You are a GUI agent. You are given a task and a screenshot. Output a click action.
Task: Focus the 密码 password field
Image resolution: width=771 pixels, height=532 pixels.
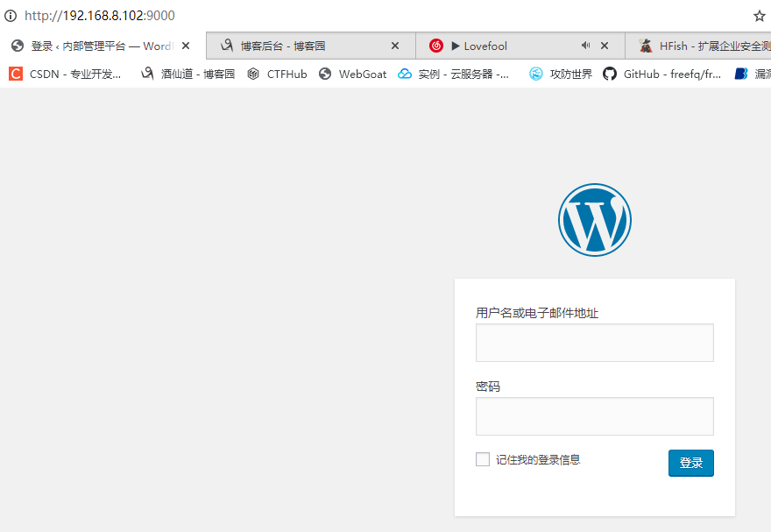click(x=595, y=416)
